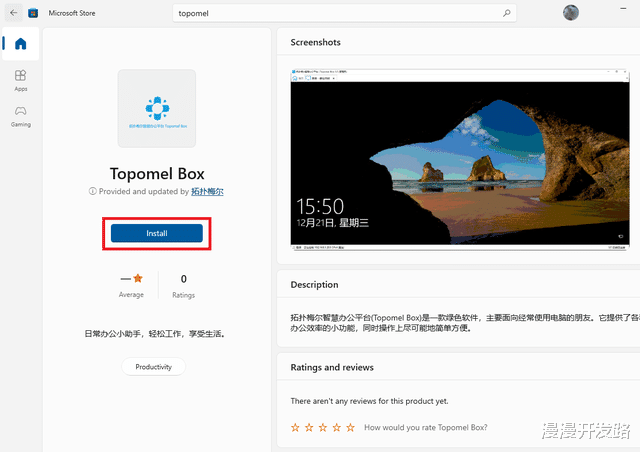This screenshot has height=452, width=640.
Task: Minimize the Microsoft Store window
Action: point(623,8)
